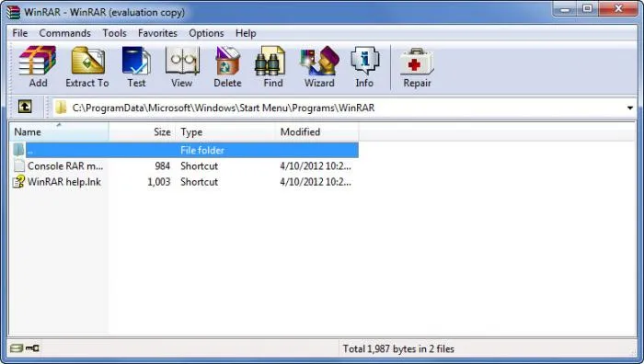This screenshot has width=644, height=364.
Task: Click the key password icon in status bar
Action: (32, 348)
